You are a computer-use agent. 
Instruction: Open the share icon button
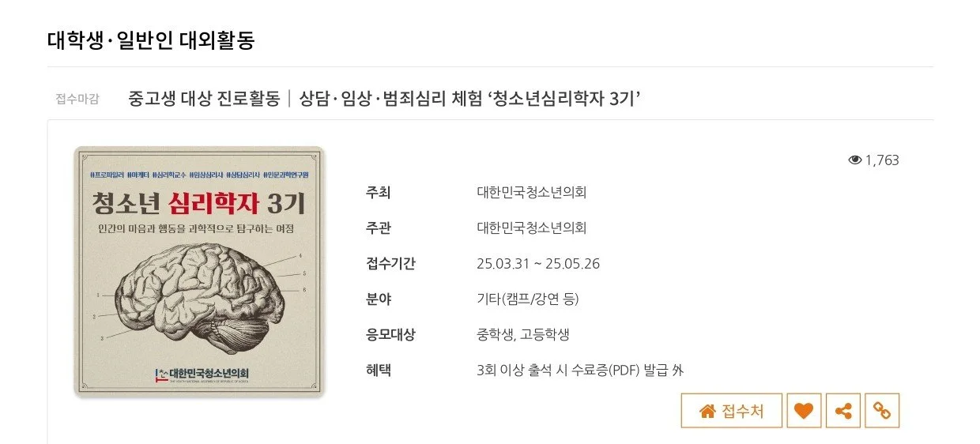click(x=843, y=411)
